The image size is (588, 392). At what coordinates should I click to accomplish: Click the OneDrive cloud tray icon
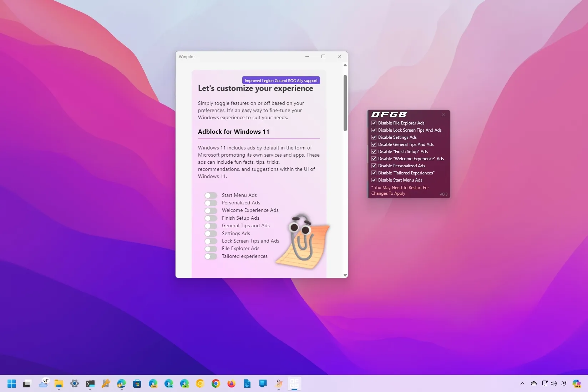[534, 384]
